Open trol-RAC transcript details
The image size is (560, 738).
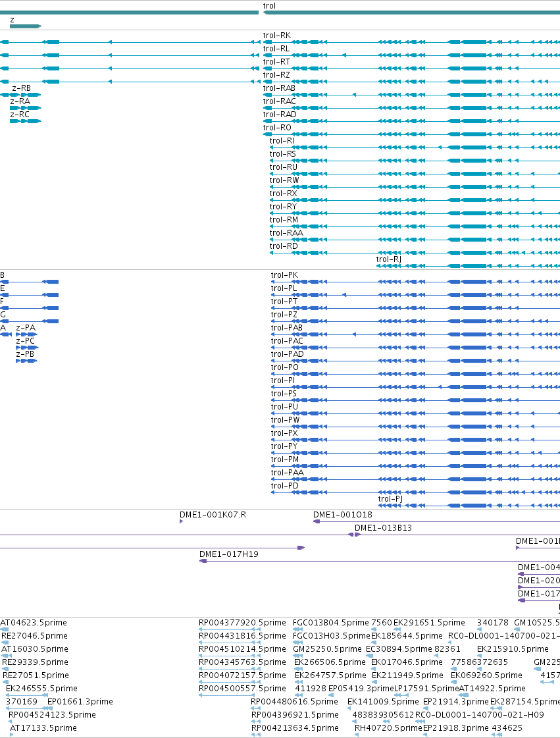(x=280, y=101)
